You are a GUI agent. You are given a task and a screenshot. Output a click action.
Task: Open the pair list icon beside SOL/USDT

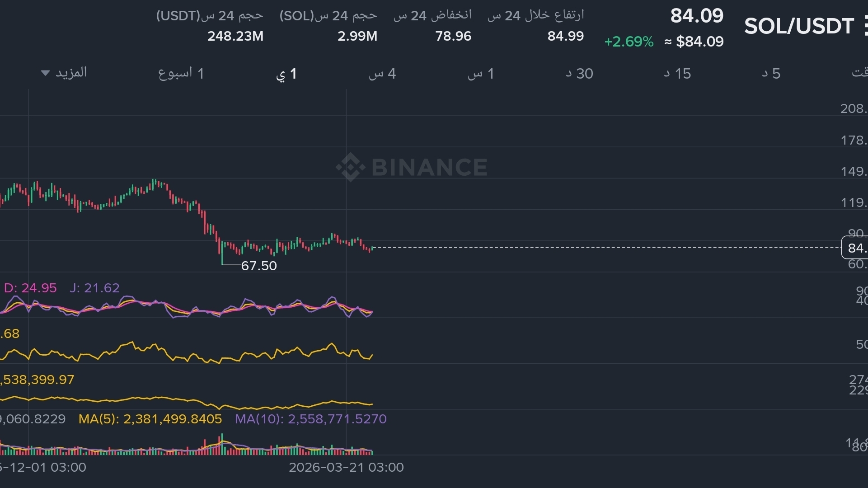click(x=865, y=26)
